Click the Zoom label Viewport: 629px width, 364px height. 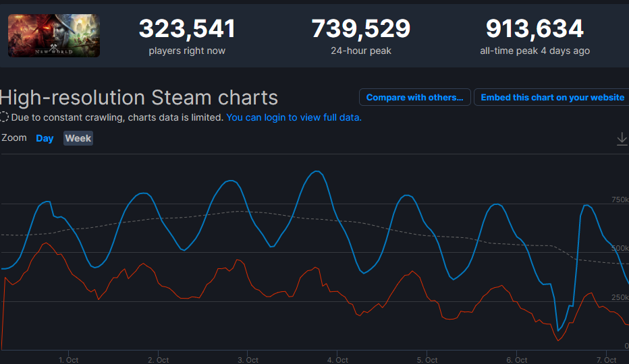coord(14,138)
